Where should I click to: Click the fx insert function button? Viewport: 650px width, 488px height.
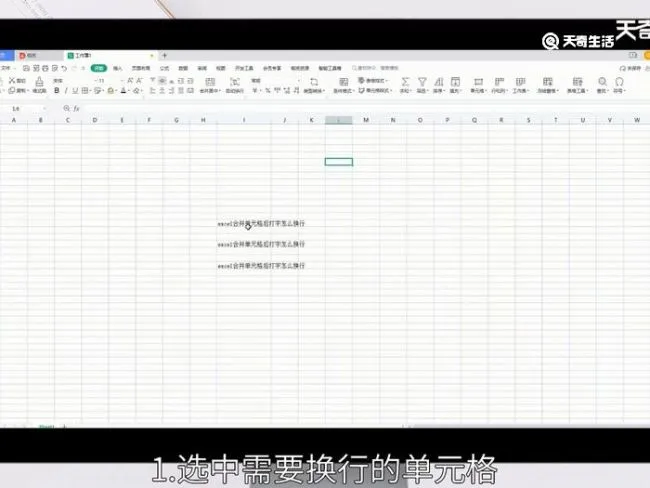[76, 109]
